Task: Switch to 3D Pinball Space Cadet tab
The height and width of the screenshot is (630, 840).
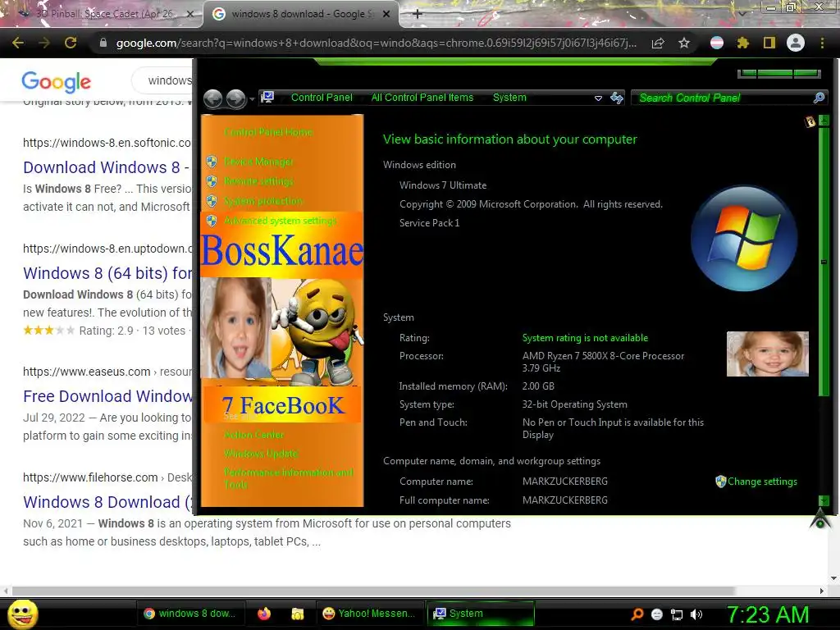Action: coord(102,13)
